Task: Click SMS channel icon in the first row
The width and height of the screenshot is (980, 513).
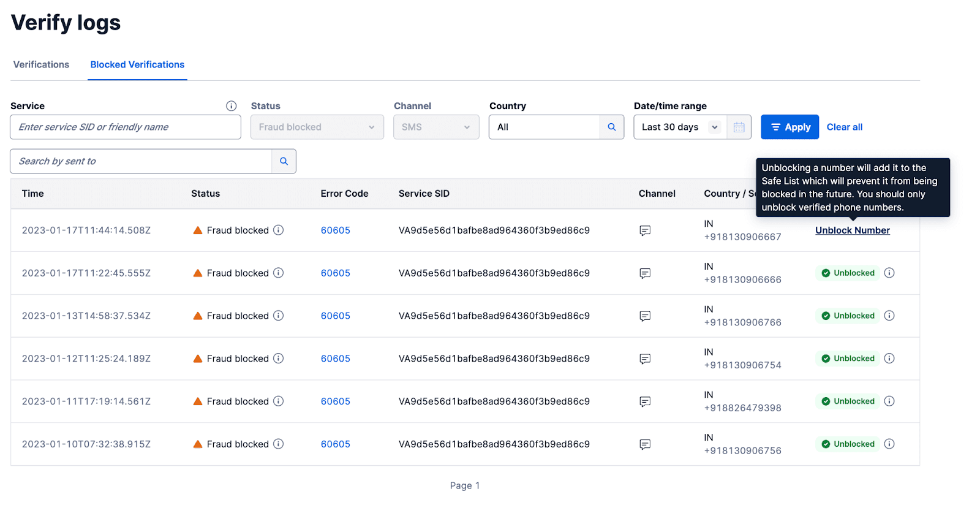Action: point(644,231)
